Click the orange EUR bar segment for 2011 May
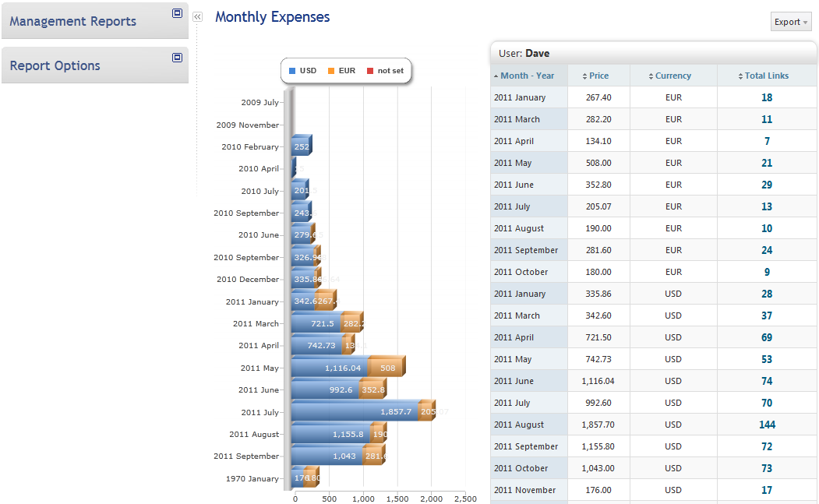 (387, 368)
